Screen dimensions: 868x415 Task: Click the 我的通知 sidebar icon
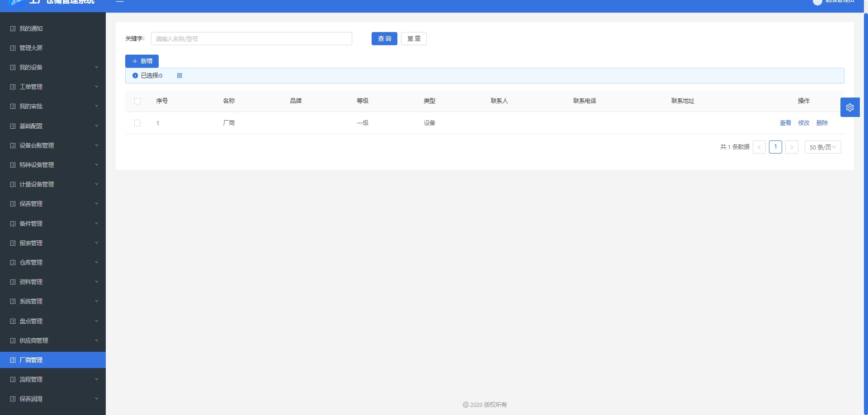pos(13,28)
